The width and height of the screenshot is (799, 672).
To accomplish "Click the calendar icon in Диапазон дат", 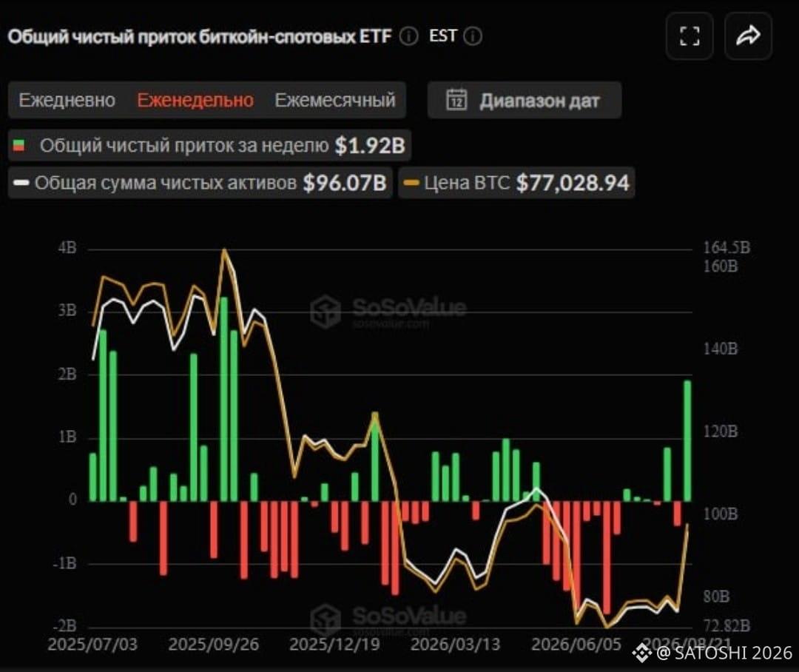I will click(x=456, y=100).
